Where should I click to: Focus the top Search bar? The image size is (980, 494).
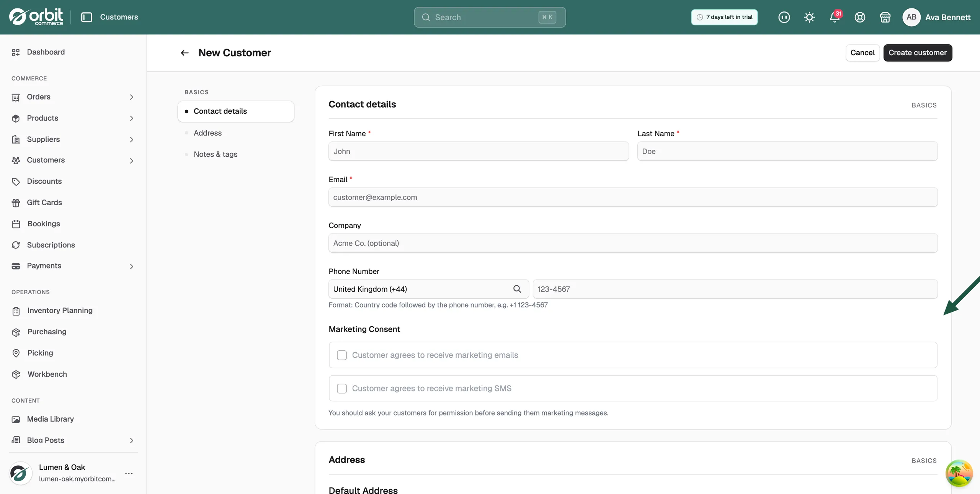coord(490,17)
